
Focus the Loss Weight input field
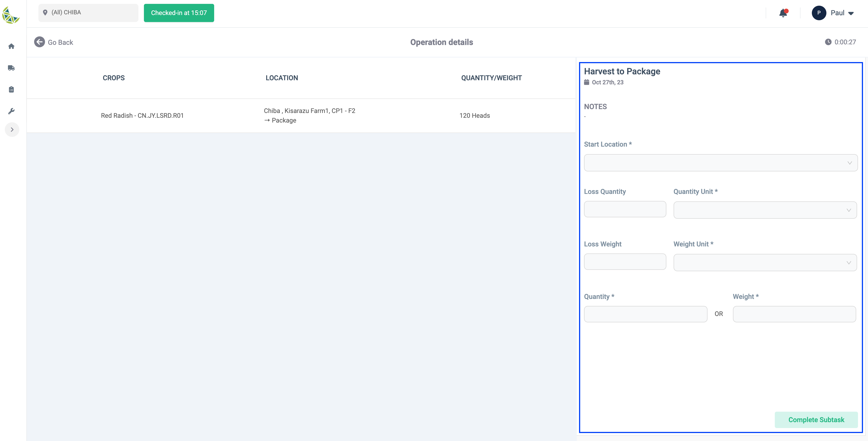click(x=625, y=262)
